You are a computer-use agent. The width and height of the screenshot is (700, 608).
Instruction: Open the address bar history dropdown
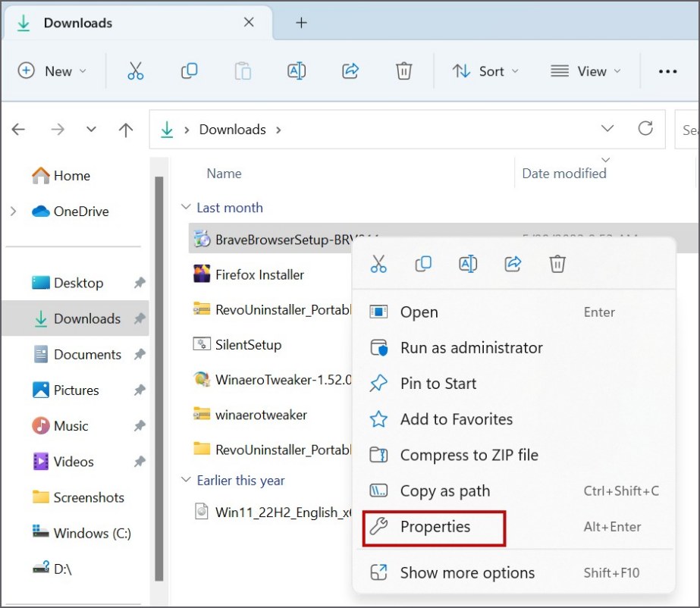tap(607, 129)
